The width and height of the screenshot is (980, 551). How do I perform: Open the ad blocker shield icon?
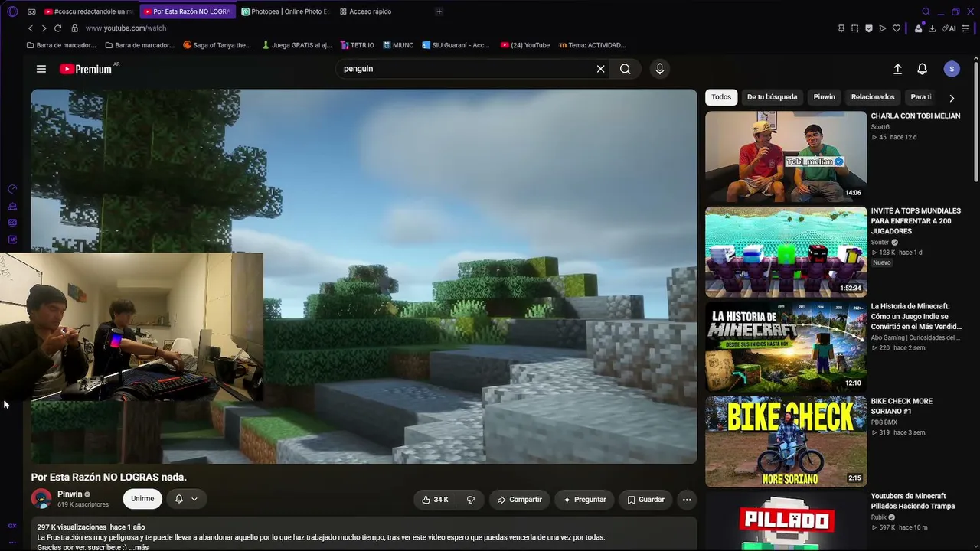pos(869,28)
